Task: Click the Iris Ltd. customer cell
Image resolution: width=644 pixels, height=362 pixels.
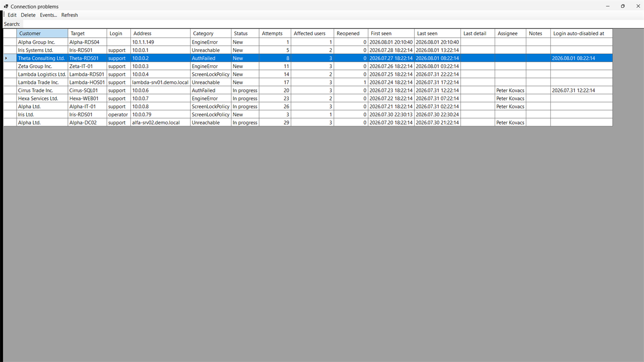Action: [42, 115]
